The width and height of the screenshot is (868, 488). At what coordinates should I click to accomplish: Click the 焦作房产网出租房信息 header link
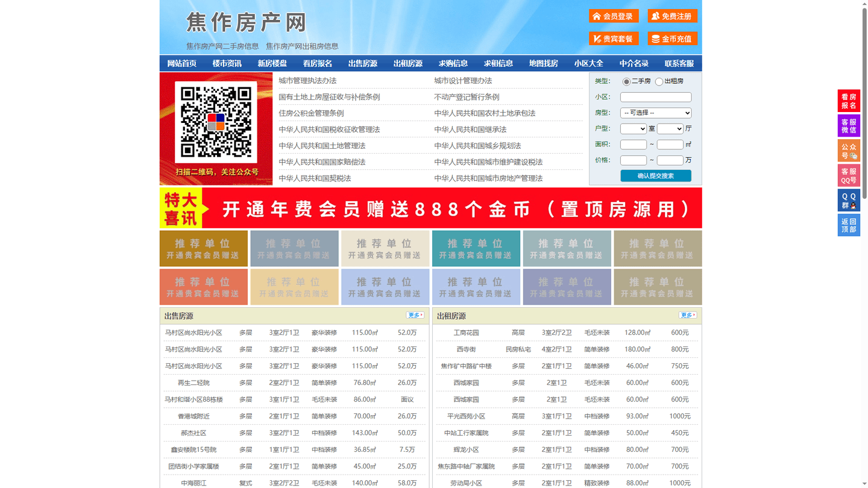click(302, 46)
